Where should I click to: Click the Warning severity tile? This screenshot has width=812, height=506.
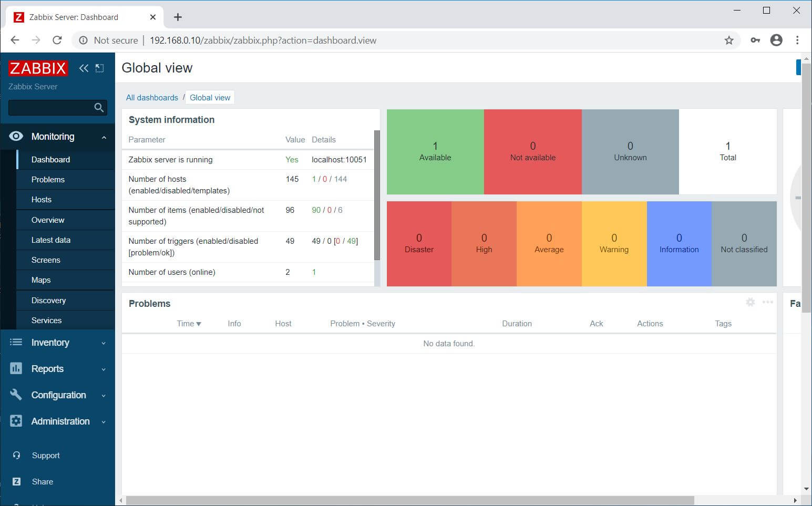[x=614, y=244]
